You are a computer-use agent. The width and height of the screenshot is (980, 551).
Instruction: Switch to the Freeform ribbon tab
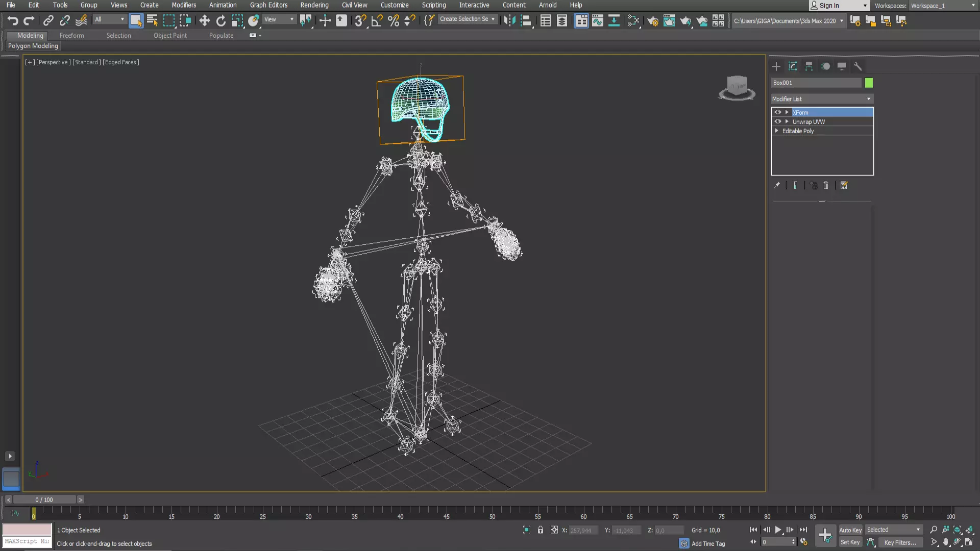(x=71, y=36)
